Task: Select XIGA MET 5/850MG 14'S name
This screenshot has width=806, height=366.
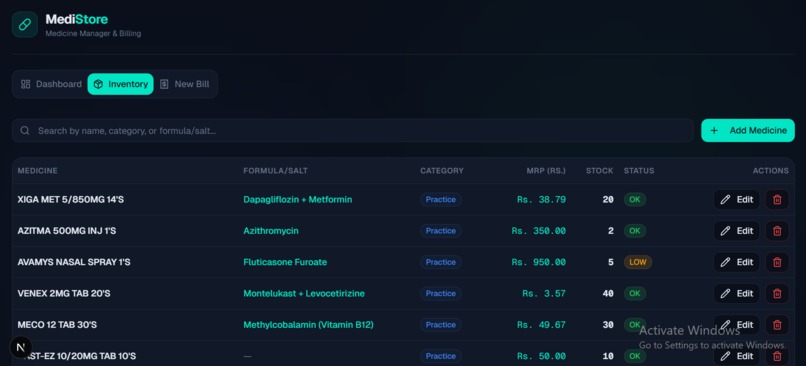Action: point(70,199)
